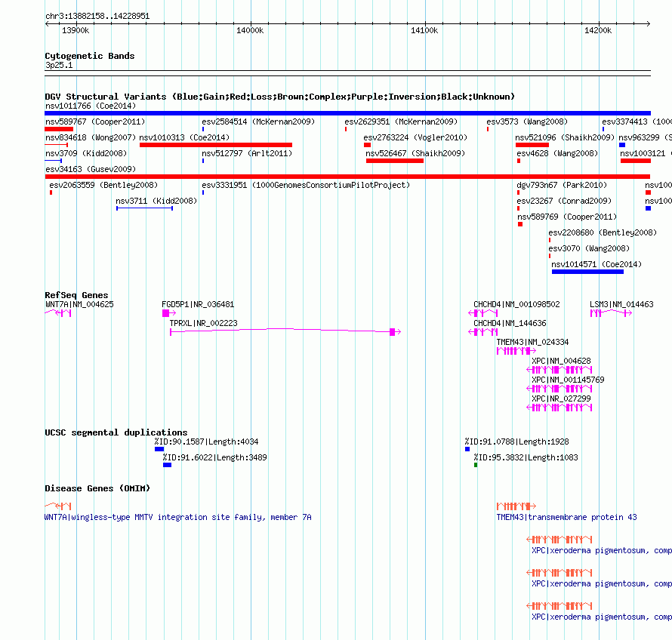Open RefSeq gene LSM3|NM_014463
The height and width of the screenshot is (640, 672).
click(621, 305)
